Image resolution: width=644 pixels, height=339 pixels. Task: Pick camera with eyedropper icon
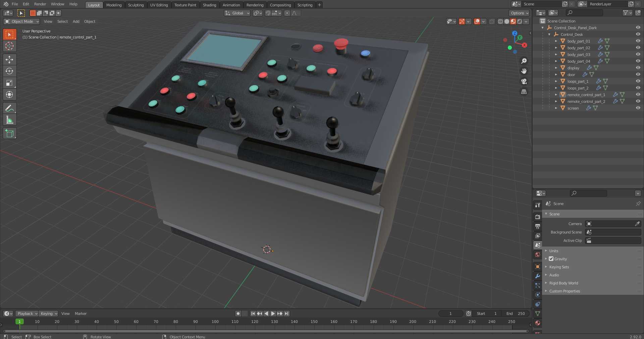coord(637,224)
